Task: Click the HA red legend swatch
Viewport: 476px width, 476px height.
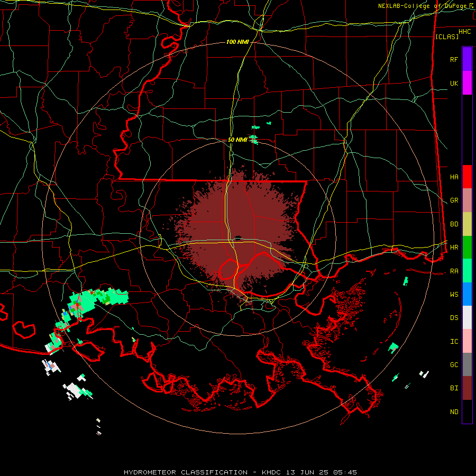Action: point(467,177)
